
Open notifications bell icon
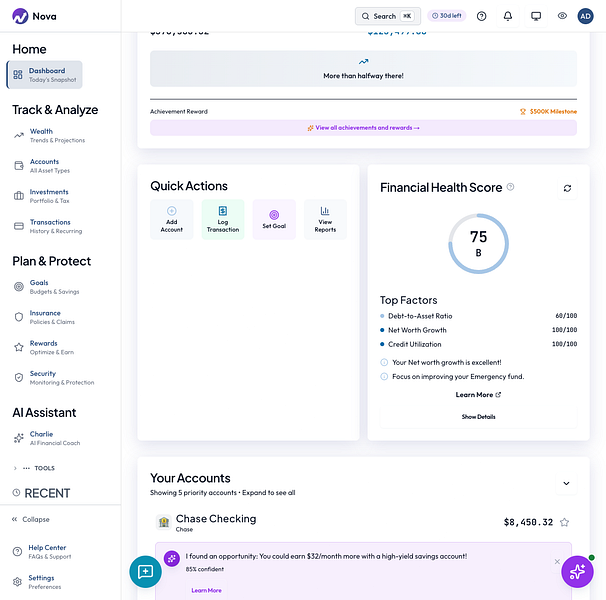point(508,16)
